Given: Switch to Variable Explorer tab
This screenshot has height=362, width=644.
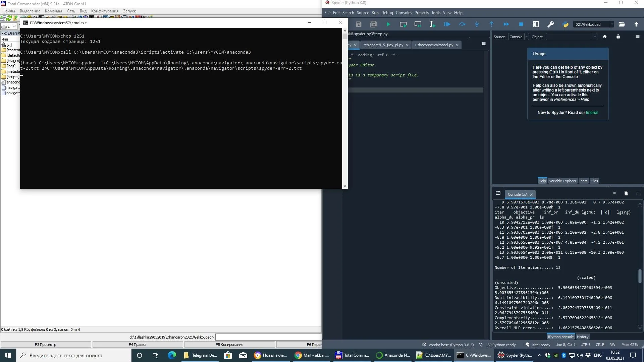Looking at the screenshot, I should (562, 181).
